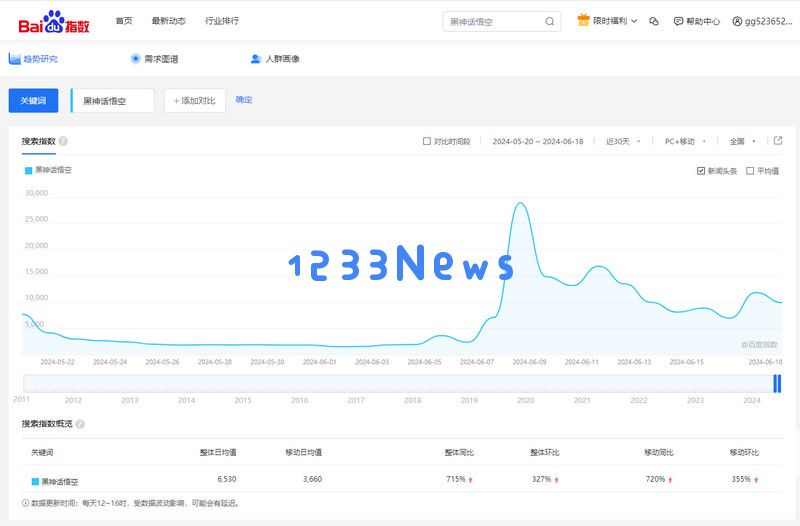Screen dimensions: 800x526
Task: Click the timeline track near 2019
Action: pos(469,384)
